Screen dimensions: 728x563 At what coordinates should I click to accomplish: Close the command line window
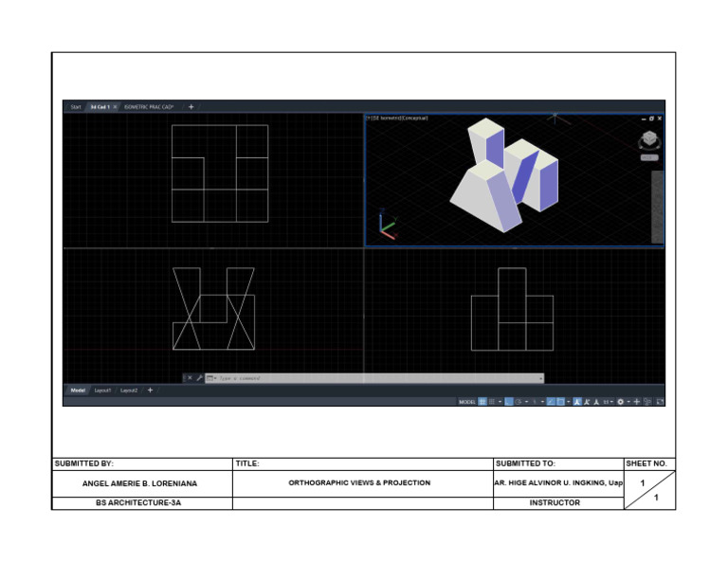coord(190,378)
